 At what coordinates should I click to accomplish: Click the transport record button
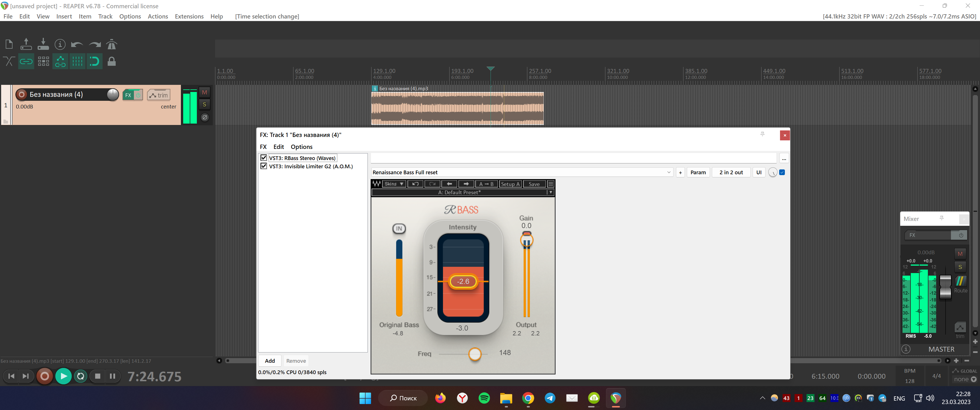coord(44,376)
